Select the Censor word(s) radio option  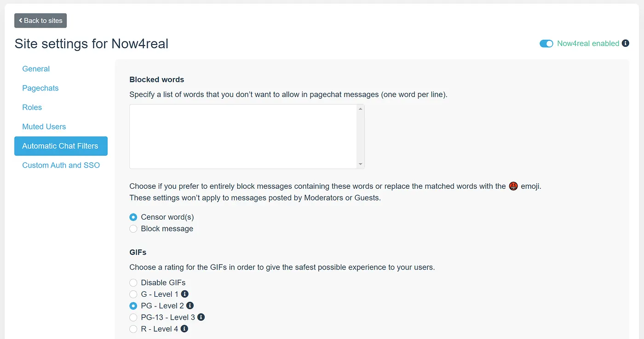(133, 217)
